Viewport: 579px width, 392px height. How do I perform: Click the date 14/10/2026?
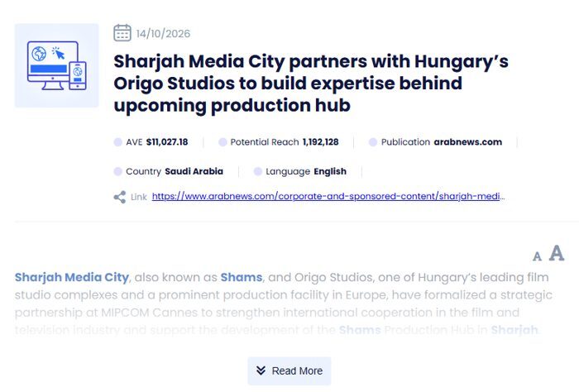point(163,34)
